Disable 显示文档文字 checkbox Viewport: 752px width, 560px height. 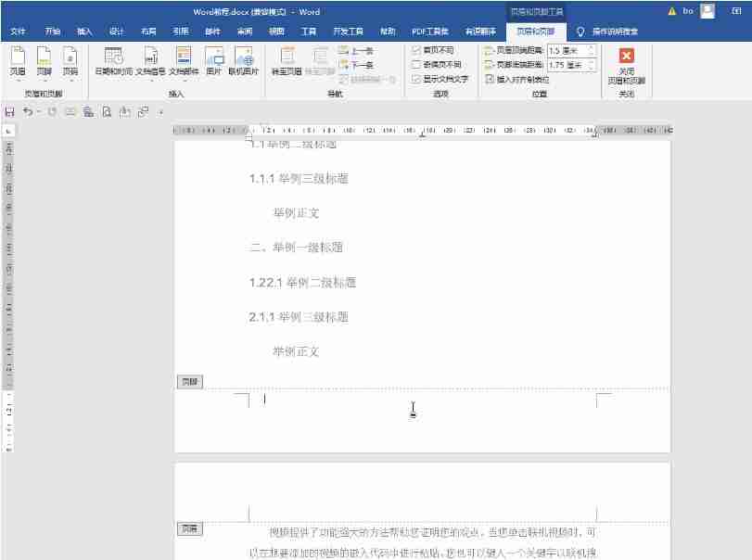click(x=415, y=79)
